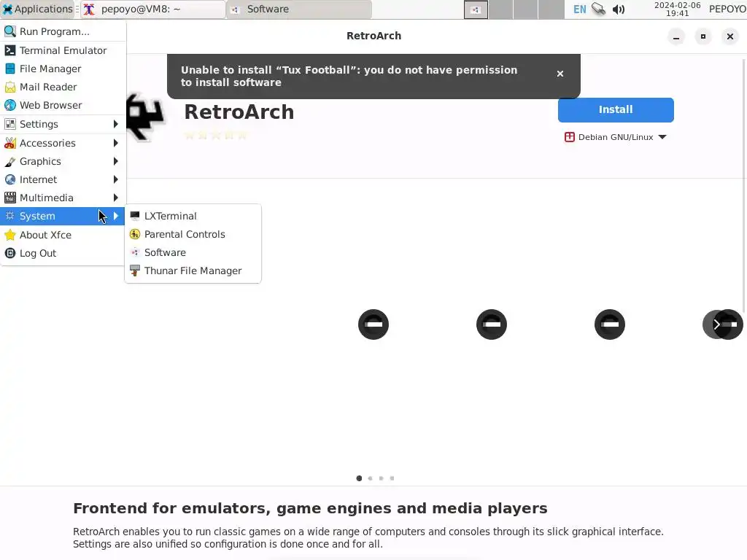
Task: Open Mail Reader menu entry
Action: 63,87
